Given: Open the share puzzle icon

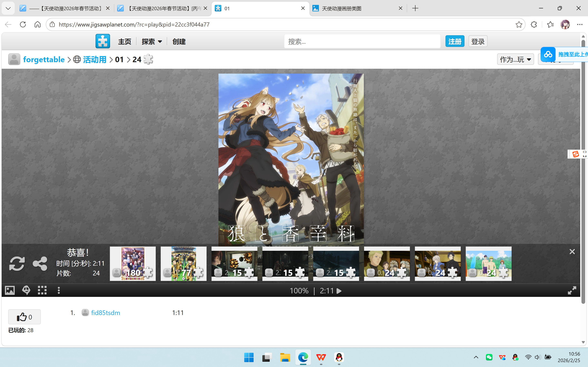Looking at the screenshot, I should tap(40, 263).
